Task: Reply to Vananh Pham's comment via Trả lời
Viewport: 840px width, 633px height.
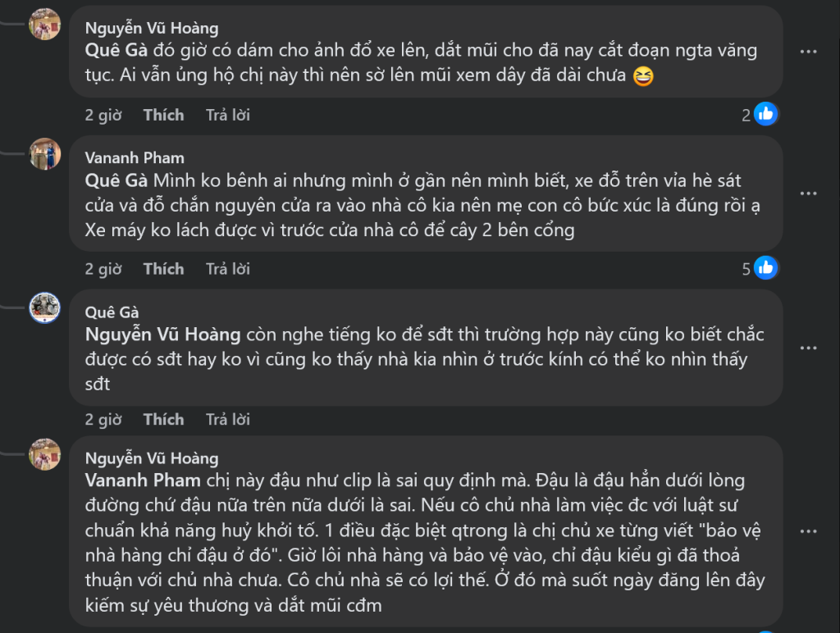Action: [228, 269]
